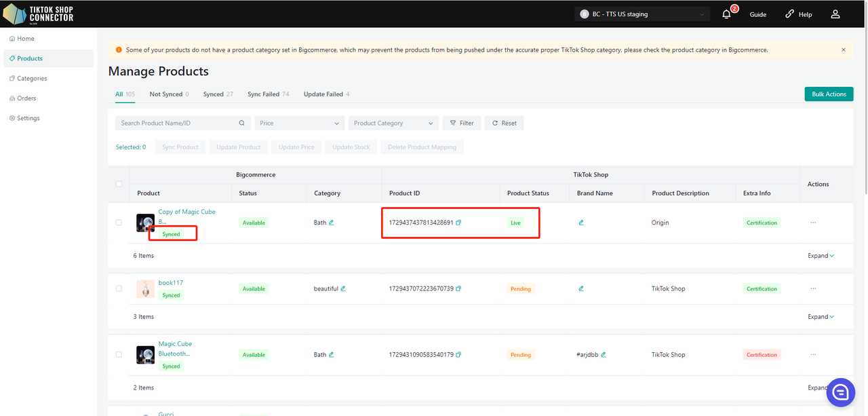This screenshot has width=868, height=416.
Task: Go to Home in sidebar
Action: click(48, 39)
